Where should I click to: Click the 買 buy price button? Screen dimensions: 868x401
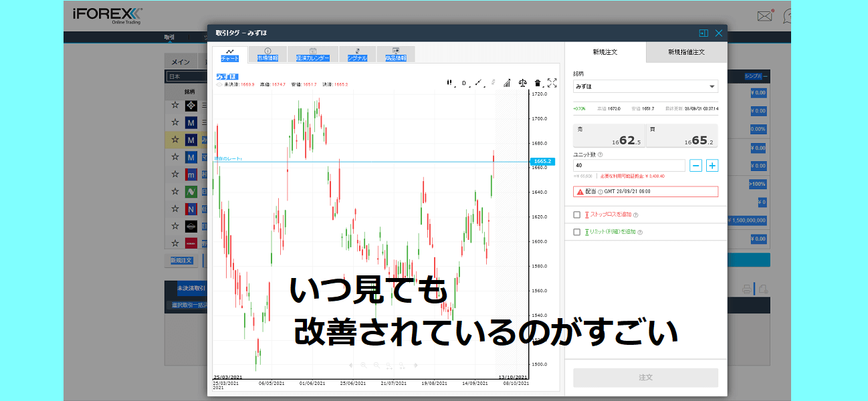(681, 136)
